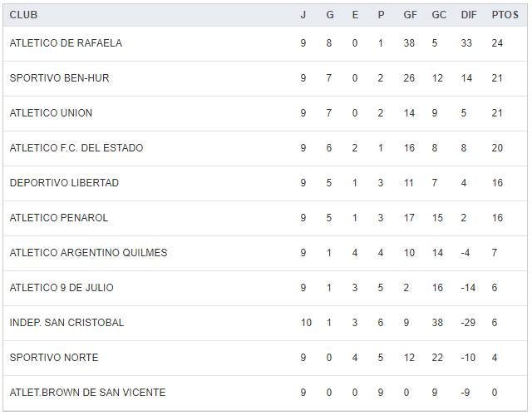Click the G column header
Image resolution: width=532 pixels, height=416 pixels.
(329, 15)
